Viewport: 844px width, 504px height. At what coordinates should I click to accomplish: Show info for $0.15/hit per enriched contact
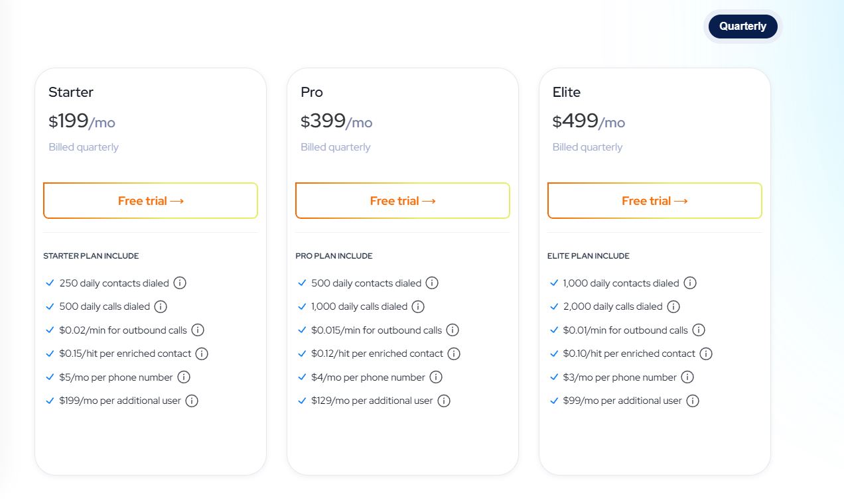click(x=202, y=353)
